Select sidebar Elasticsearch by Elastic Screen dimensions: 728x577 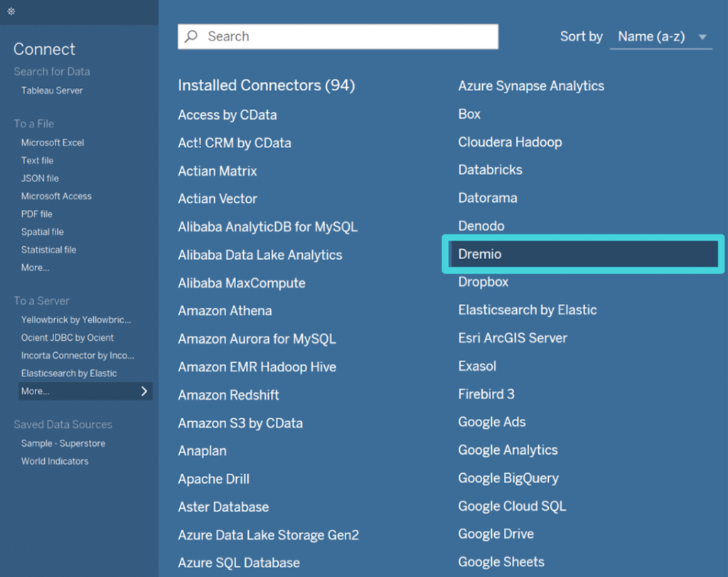coord(69,374)
